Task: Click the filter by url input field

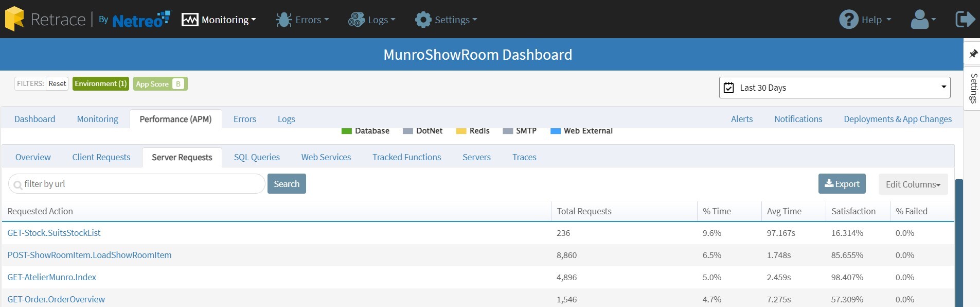Action: [137, 184]
